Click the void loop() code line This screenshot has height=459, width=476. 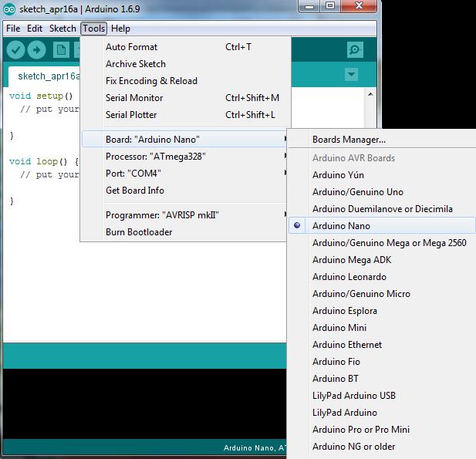[44, 161]
